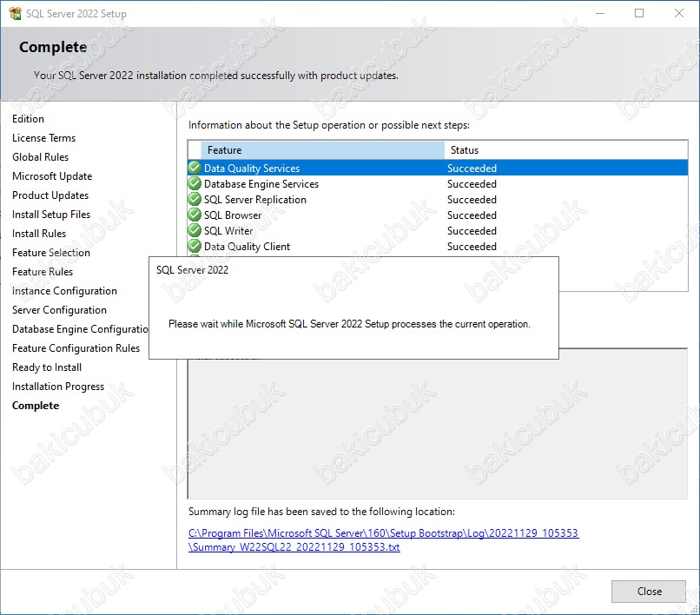700x615 pixels.
Task: Click the Global Rules step
Action: tap(40, 157)
